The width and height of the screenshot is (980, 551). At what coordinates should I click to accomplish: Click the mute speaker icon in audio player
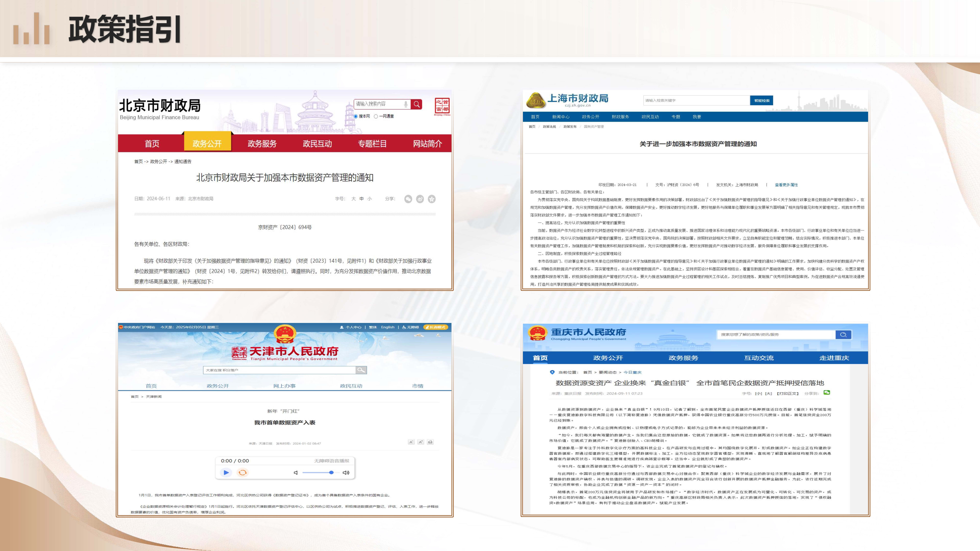pos(296,473)
